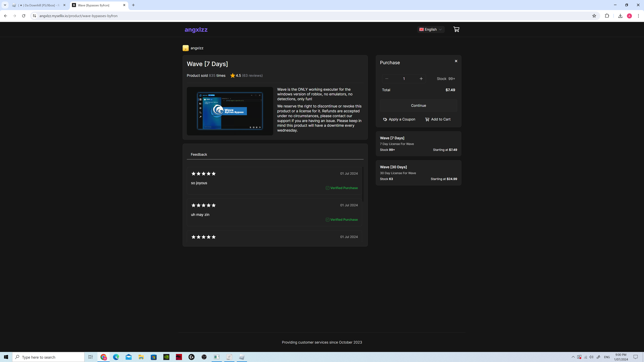This screenshot has height=362, width=644.
Task: Click the "uh may zin" review text
Action: (200, 215)
